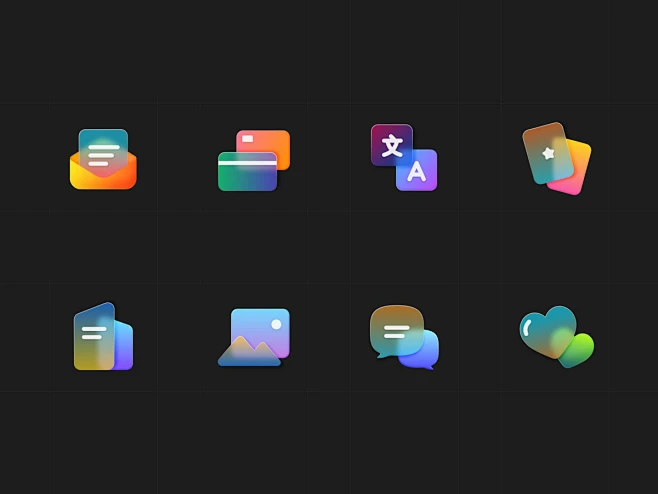Click the green credit card with white stripe

click(x=247, y=172)
